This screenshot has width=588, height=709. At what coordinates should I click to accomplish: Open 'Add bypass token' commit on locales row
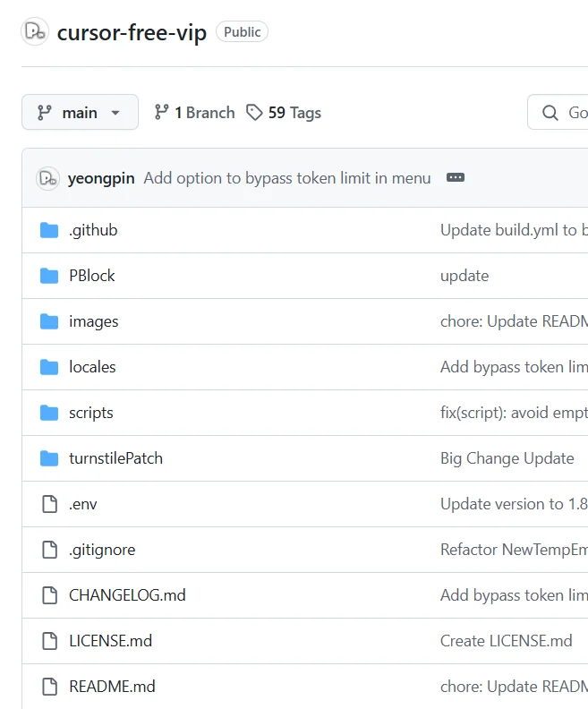[x=514, y=367]
